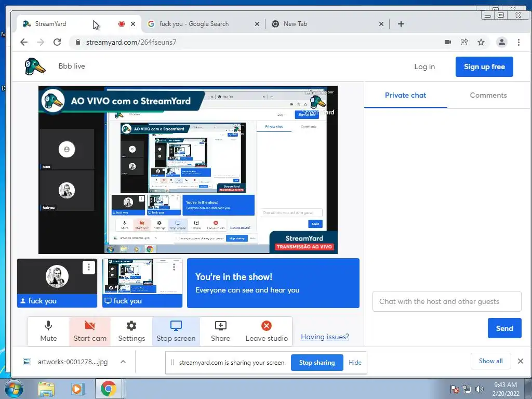
Task: Close the downloads bar
Action: tap(521, 361)
